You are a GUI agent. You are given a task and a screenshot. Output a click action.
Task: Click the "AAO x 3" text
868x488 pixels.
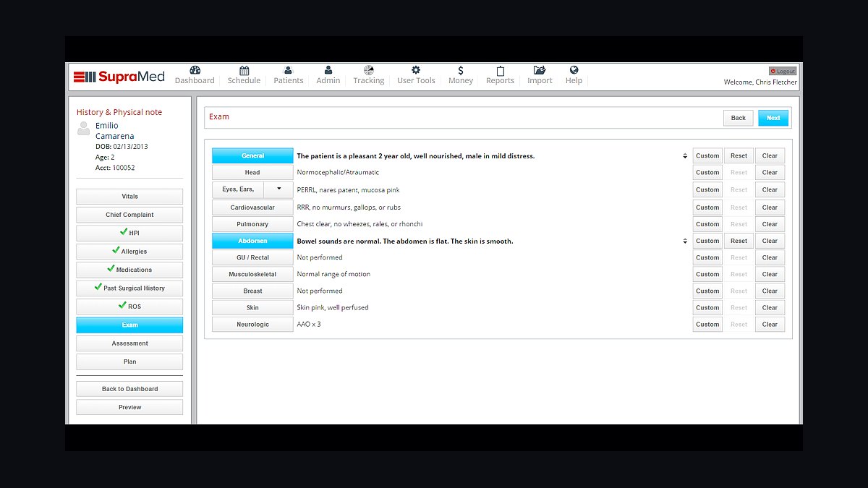(x=309, y=325)
